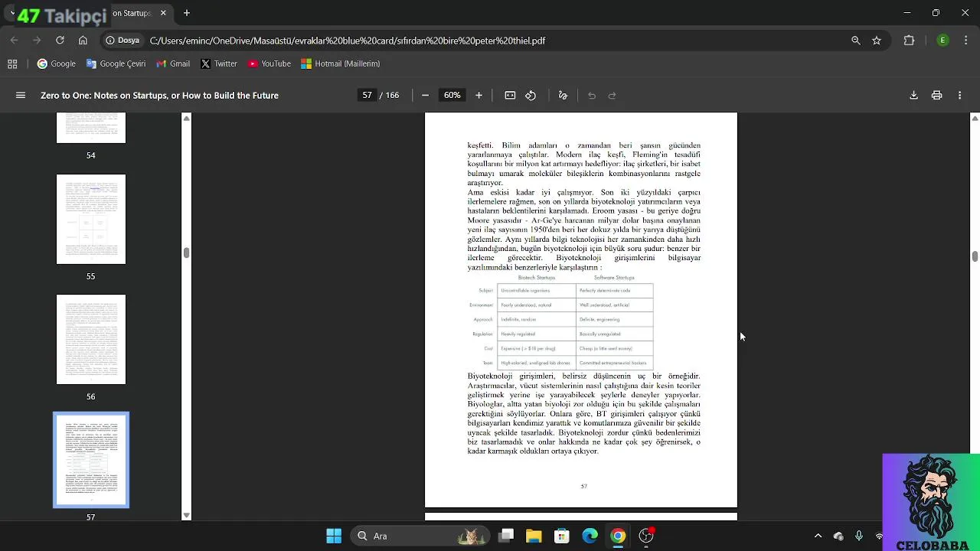Select page 57 thumbnail
The image size is (980, 551).
pos(91,460)
